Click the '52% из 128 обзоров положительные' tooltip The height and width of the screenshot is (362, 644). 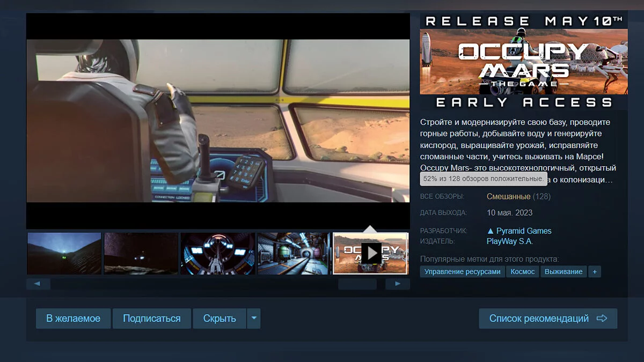point(483,179)
